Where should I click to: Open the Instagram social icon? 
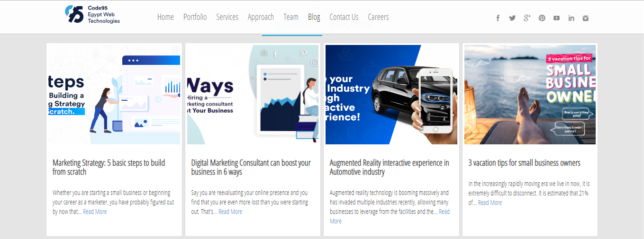point(586,18)
